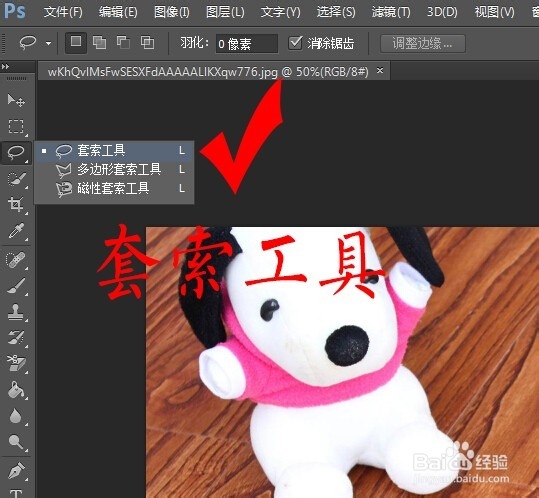Screen dimensions: 539x498
Task: Select the Blur tool
Action: tap(16, 416)
